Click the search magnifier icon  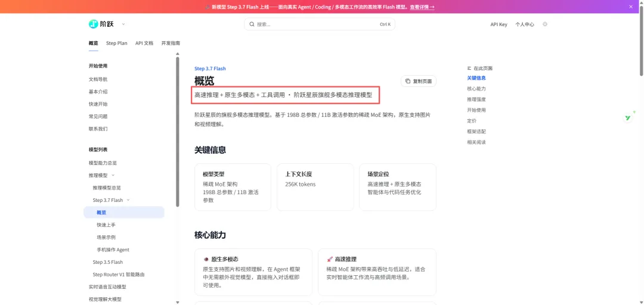(252, 24)
